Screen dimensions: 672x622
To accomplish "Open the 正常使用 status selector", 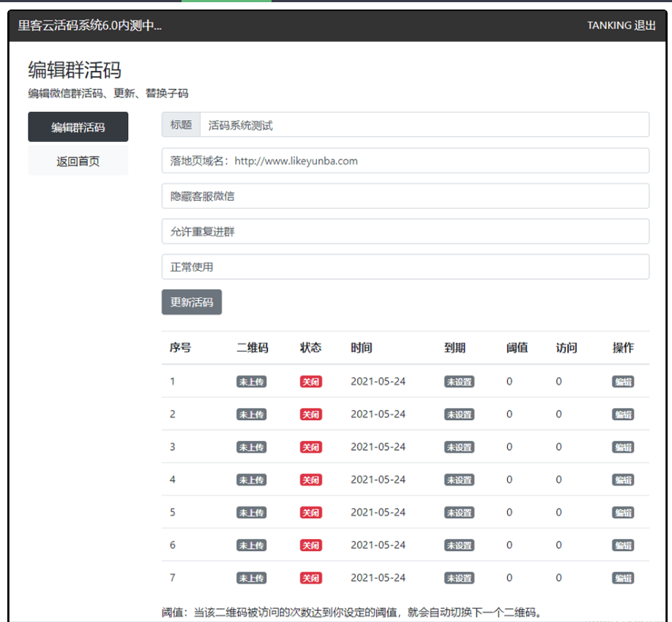I will (405, 266).
